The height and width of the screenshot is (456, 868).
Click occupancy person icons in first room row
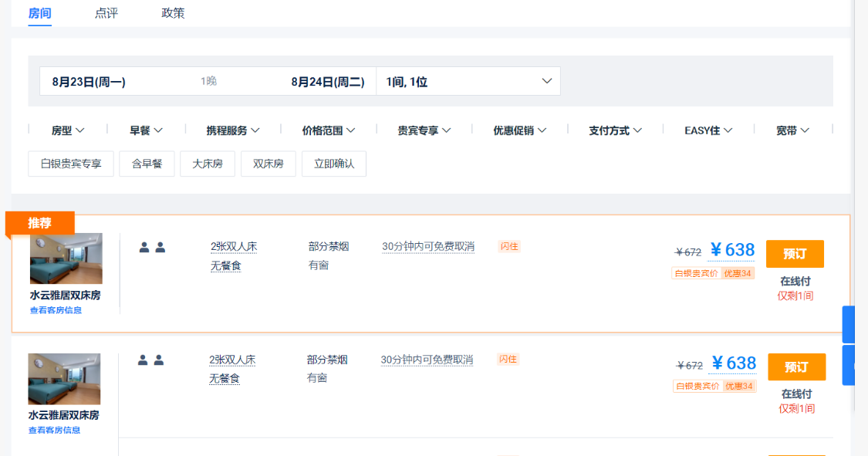click(152, 248)
